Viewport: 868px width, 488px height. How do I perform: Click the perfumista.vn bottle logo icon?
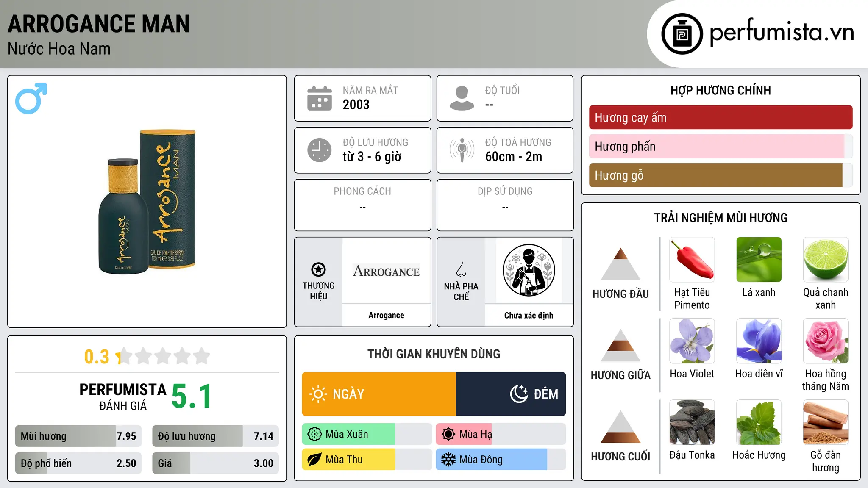(682, 34)
